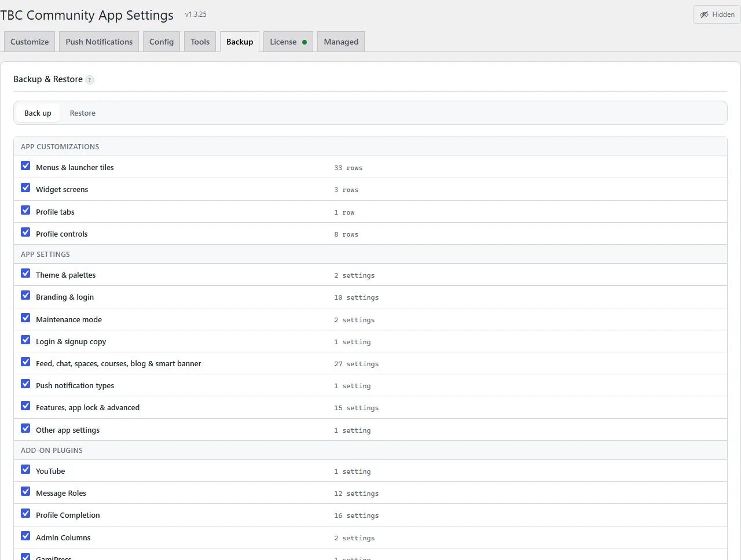Uncheck the YouTube add-on checkbox

coord(25,469)
